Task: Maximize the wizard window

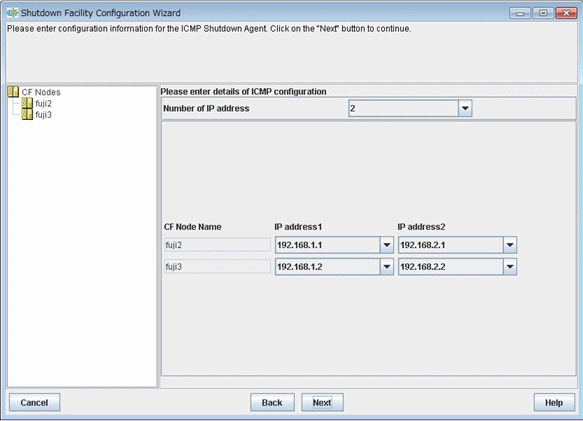Action: coord(543,13)
